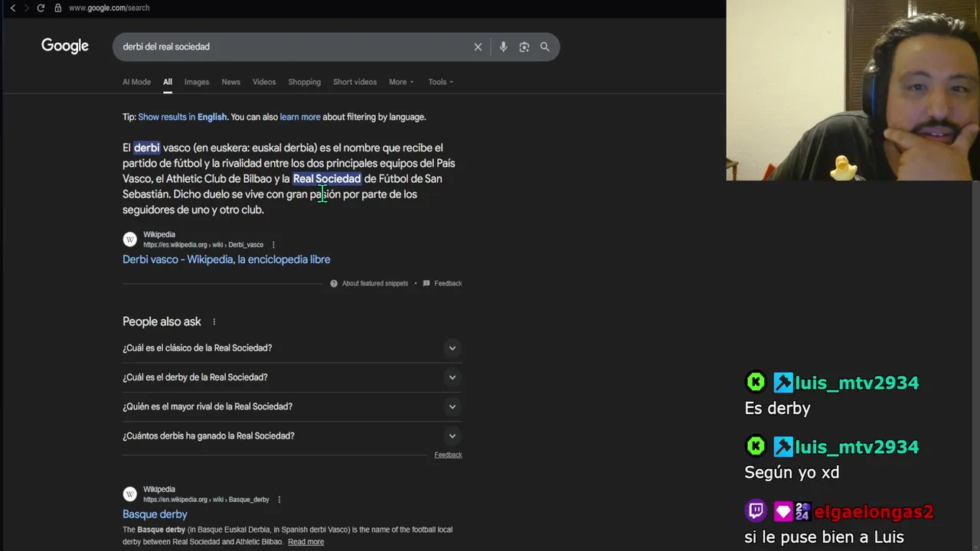Click es.wikipedia.org Derbi_vasco URL text
Viewport: 980px width, 551px height.
click(x=203, y=245)
